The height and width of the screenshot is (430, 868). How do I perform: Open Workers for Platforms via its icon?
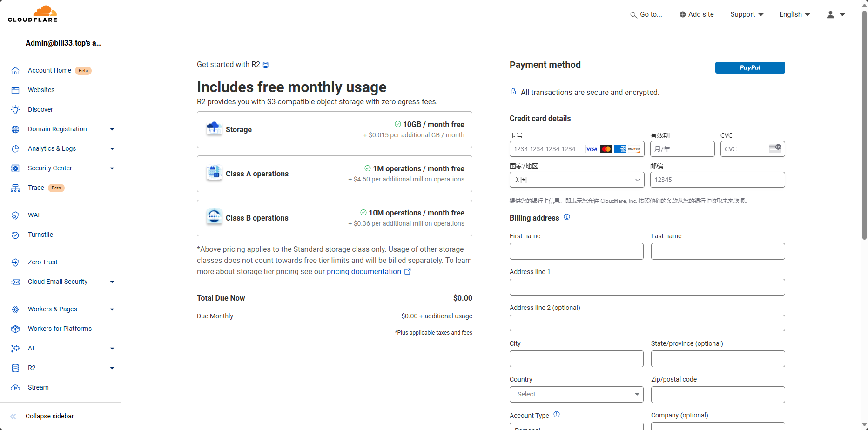pos(15,329)
